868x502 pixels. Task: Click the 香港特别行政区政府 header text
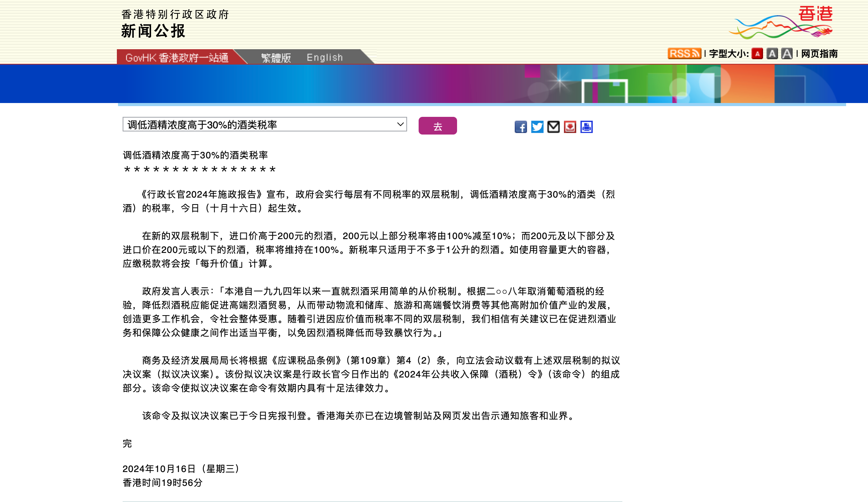point(175,15)
